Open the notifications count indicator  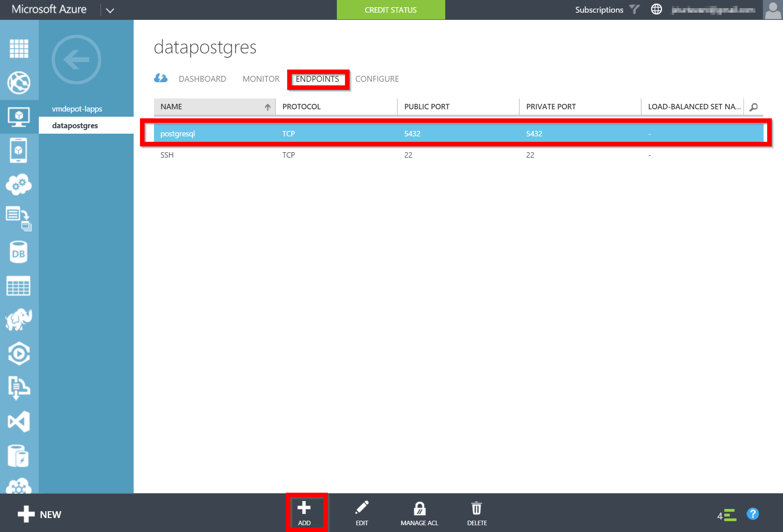[x=727, y=515]
